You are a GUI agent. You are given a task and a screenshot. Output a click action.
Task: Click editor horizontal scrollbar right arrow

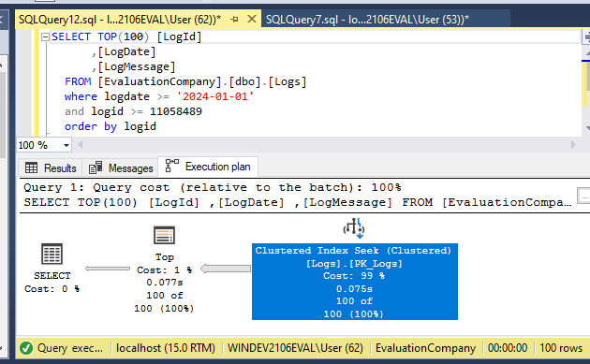tap(573, 145)
